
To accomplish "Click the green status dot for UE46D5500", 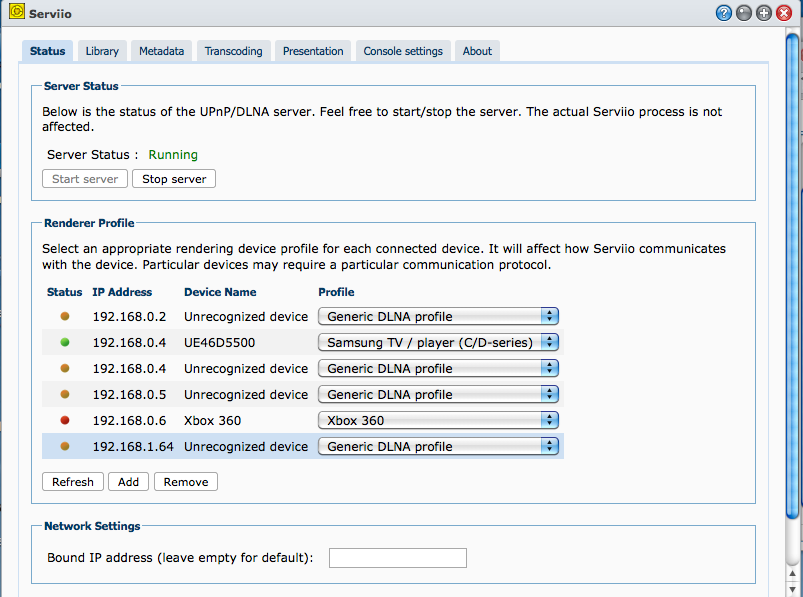I will click(65, 342).
